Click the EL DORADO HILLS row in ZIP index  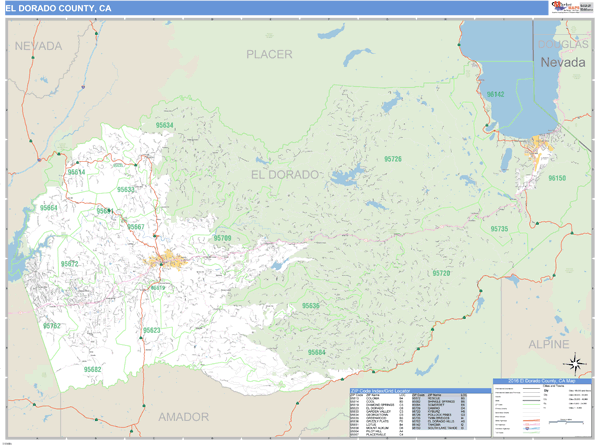click(439, 421)
